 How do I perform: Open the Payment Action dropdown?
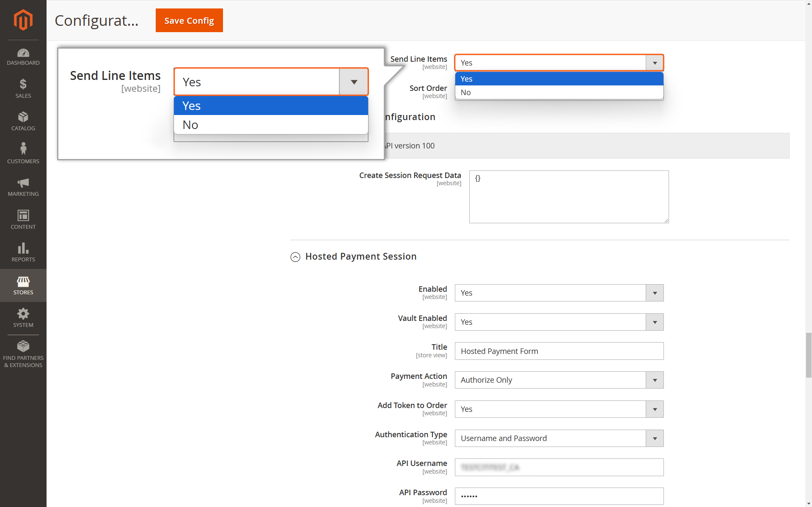click(x=559, y=380)
